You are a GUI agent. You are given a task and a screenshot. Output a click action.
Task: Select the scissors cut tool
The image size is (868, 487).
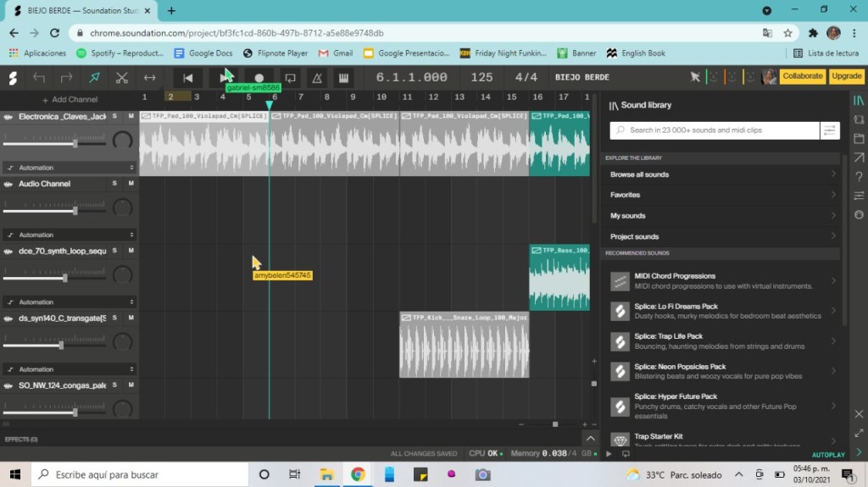point(122,78)
